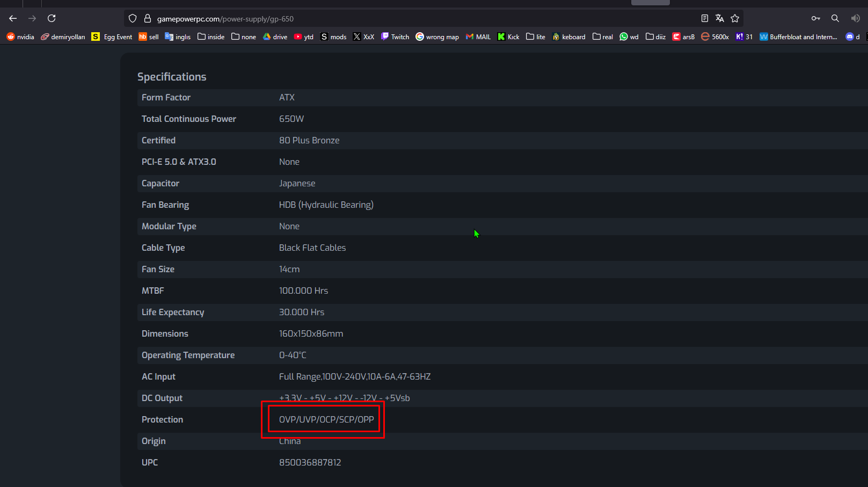The width and height of the screenshot is (868, 487).
Task: Select the ATX form factor value
Action: (287, 97)
